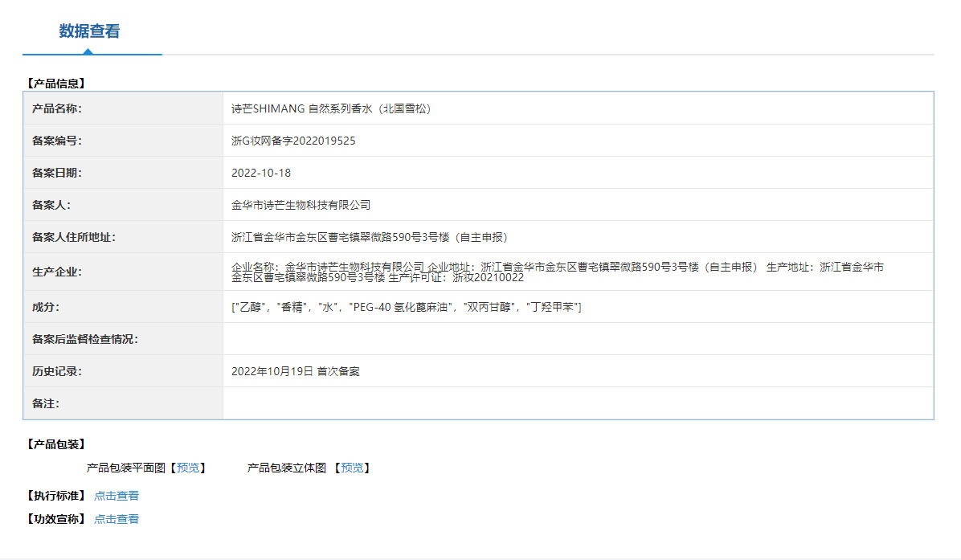Image resolution: width=961 pixels, height=560 pixels.
Task: Click the 备案编号: label cell
Action: tap(123, 141)
